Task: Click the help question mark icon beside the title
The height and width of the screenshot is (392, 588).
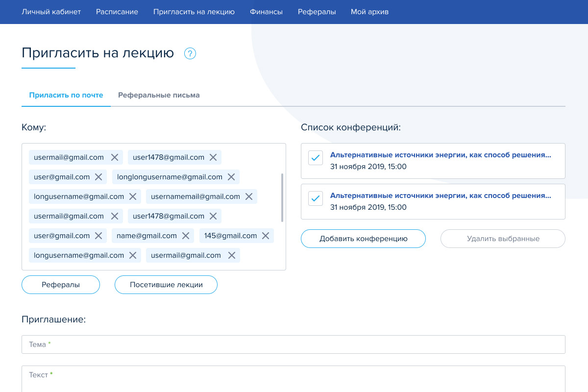Action: tap(190, 53)
